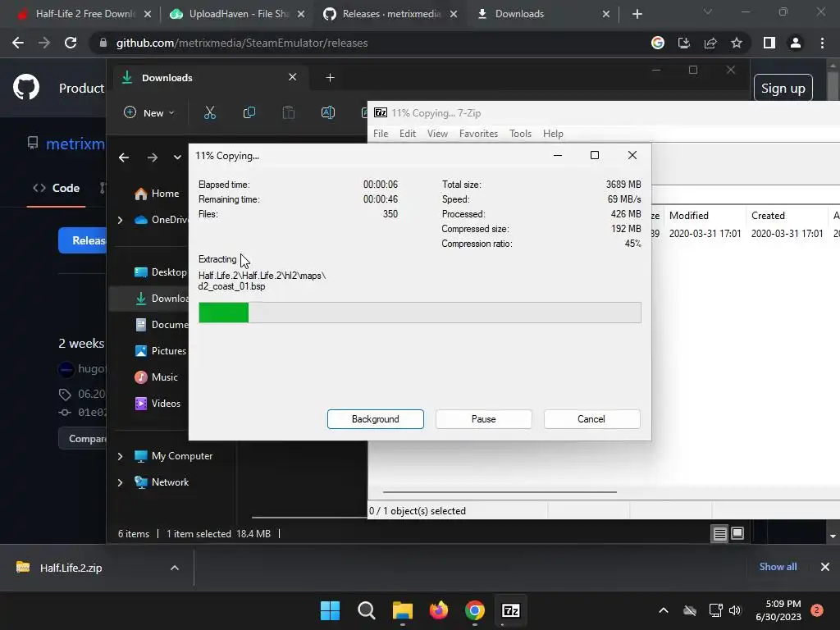Open Pictures folder in sidebar
840x630 pixels.
tap(160, 351)
